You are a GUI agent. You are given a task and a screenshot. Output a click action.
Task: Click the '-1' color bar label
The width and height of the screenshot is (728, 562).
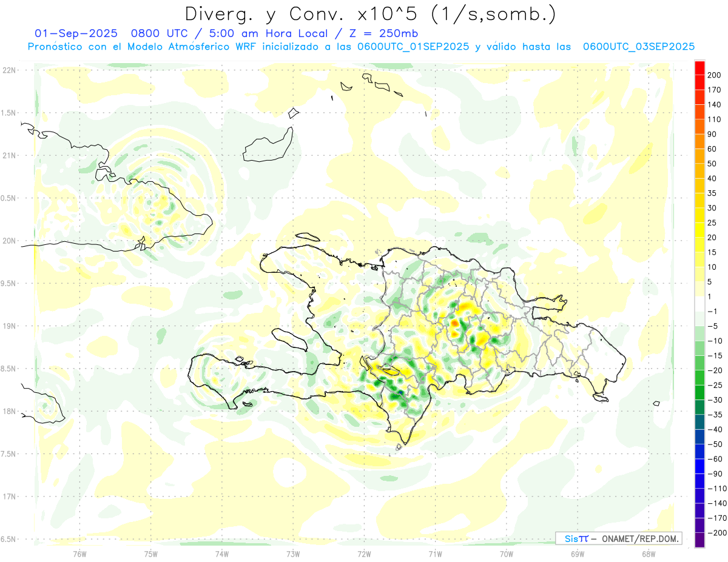point(712,311)
